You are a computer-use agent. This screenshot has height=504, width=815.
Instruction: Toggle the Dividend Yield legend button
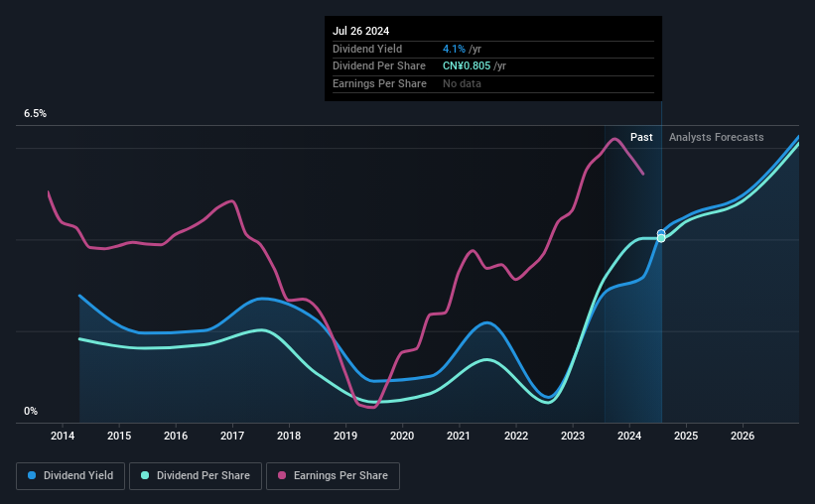[x=70, y=476]
